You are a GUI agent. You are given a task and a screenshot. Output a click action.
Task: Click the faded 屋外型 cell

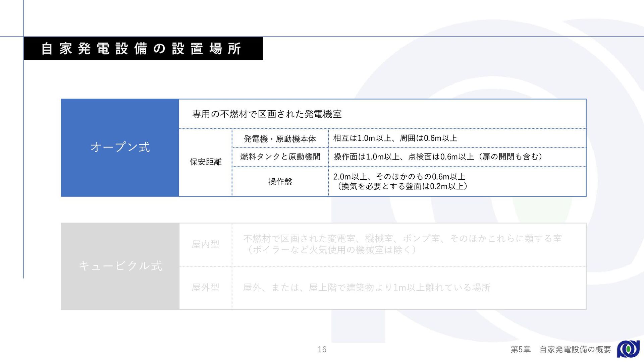click(205, 288)
